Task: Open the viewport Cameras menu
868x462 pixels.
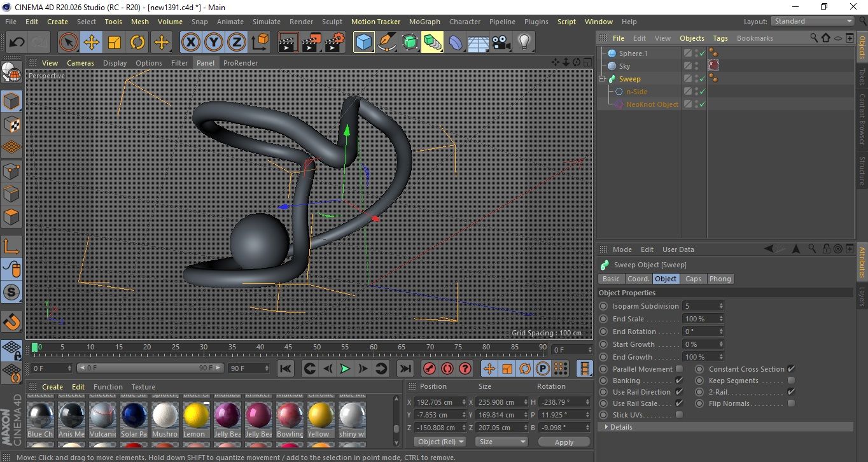Action: 80,63
